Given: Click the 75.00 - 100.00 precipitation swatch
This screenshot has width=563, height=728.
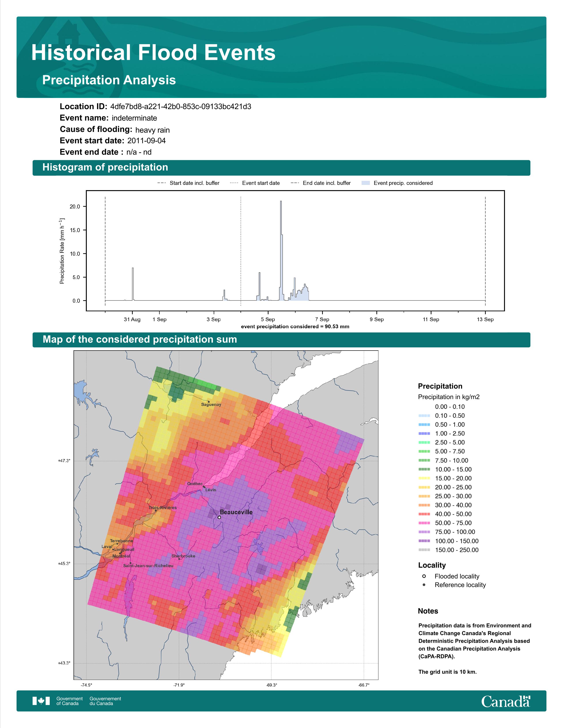Looking at the screenshot, I should (x=424, y=532).
